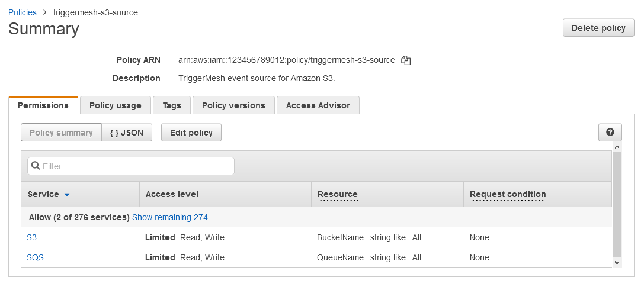This screenshot has height=290, width=644.
Task: Open the S3 service link
Action: (31, 237)
